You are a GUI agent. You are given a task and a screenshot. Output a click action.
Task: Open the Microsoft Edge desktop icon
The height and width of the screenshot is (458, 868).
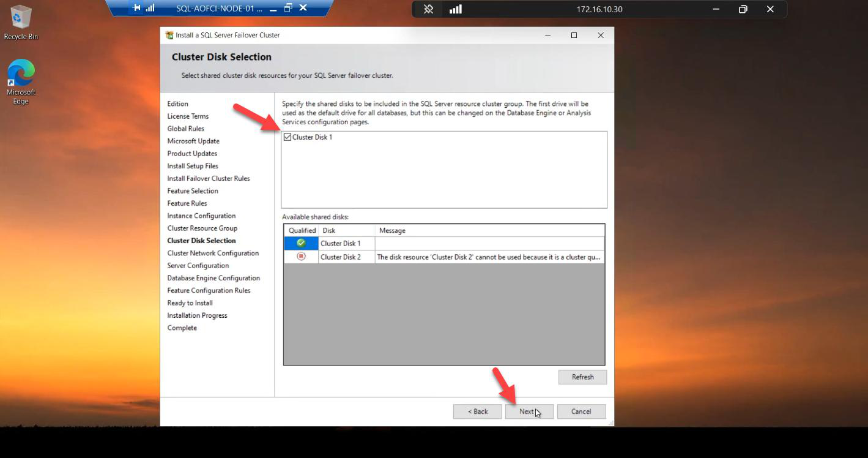coord(21,81)
